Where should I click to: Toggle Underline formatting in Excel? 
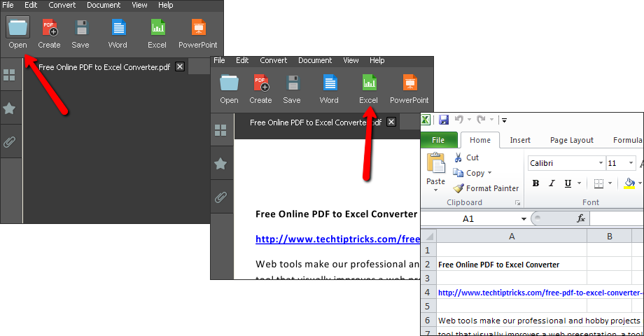[568, 183]
